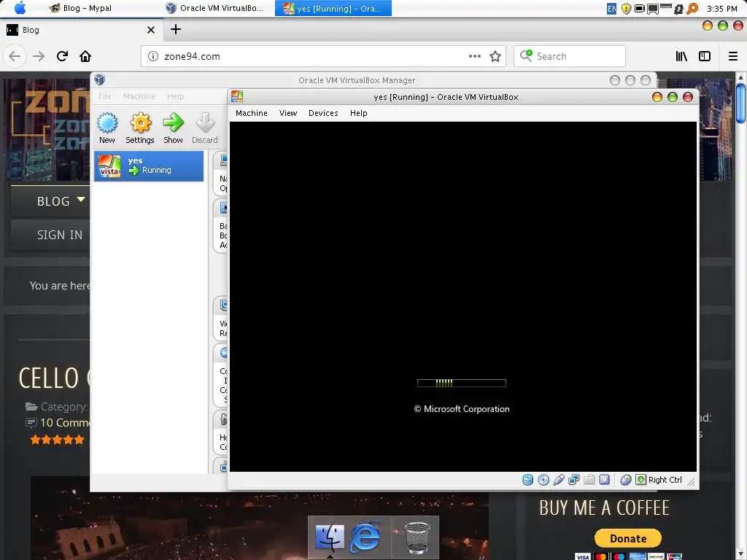Click yellow security shield tray icon

[x=626, y=9]
